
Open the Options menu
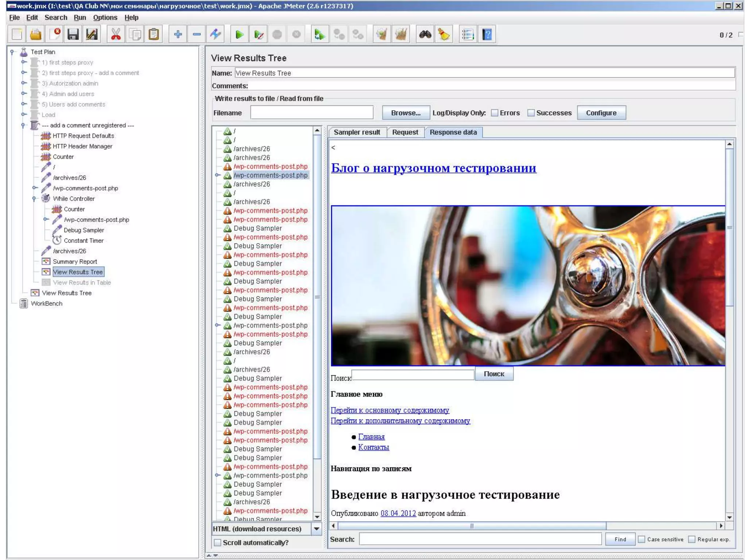[105, 17]
